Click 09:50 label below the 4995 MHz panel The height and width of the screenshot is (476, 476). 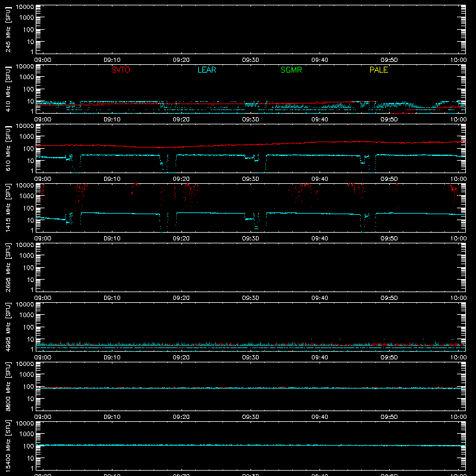389,358
